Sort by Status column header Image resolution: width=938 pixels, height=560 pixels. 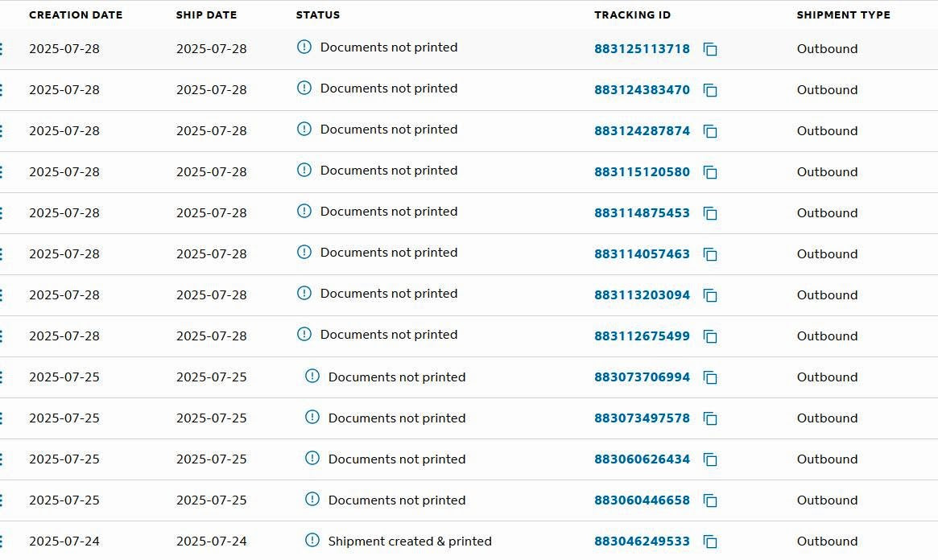[318, 15]
